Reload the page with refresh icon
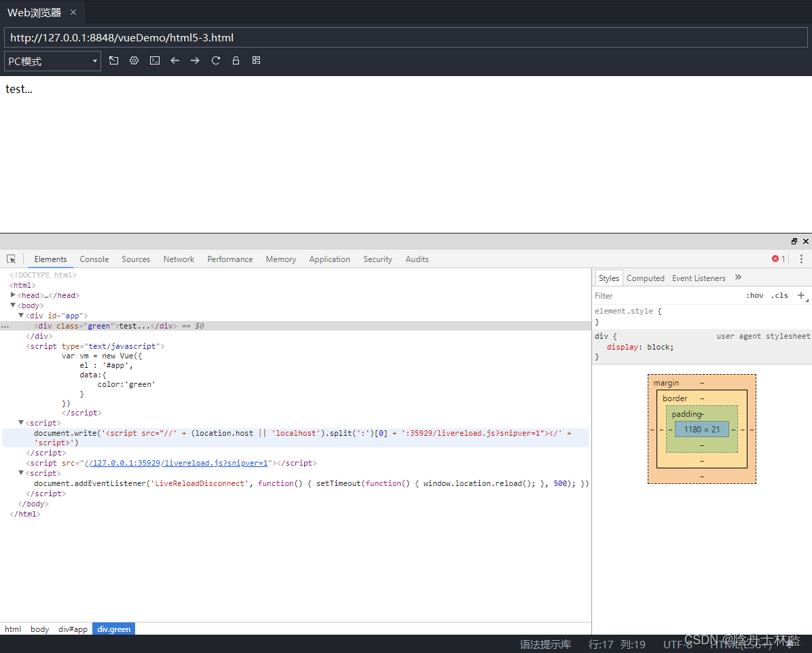The height and width of the screenshot is (653, 812). point(215,60)
